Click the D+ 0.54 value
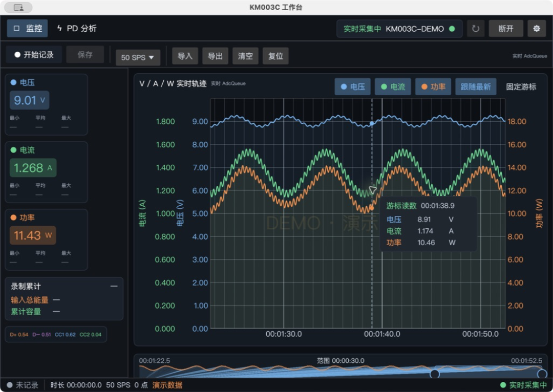553x392 pixels. click(x=19, y=335)
